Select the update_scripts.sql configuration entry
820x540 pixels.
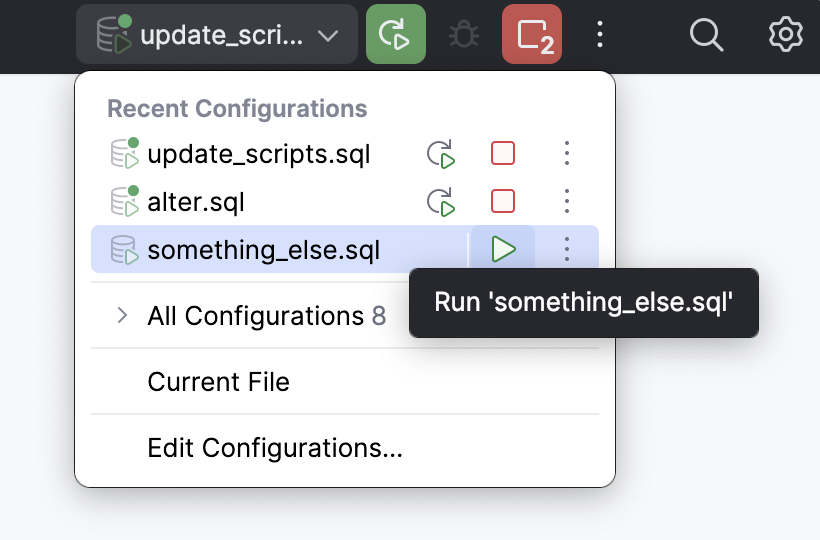click(x=258, y=154)
